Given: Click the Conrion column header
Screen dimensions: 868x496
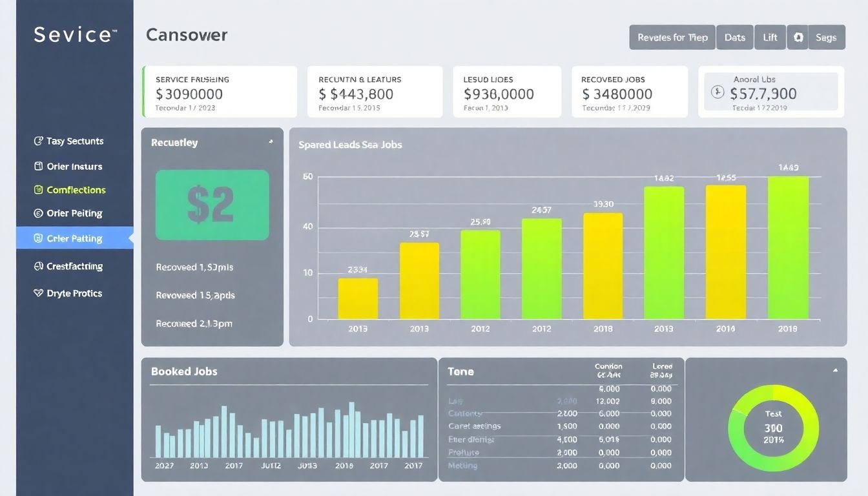Looking at the screenshot, I should (x=608, y=370).
